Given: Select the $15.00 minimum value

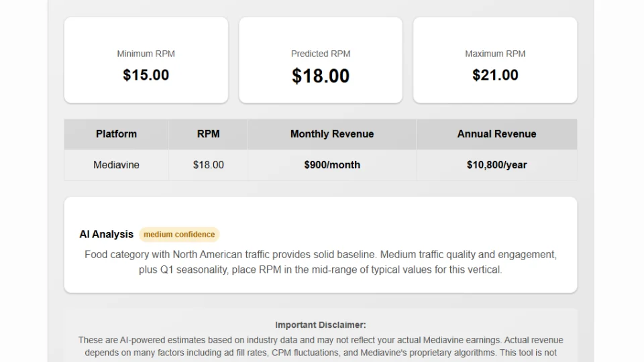Looking at the screenshot, I should click(x=146, y=75).
